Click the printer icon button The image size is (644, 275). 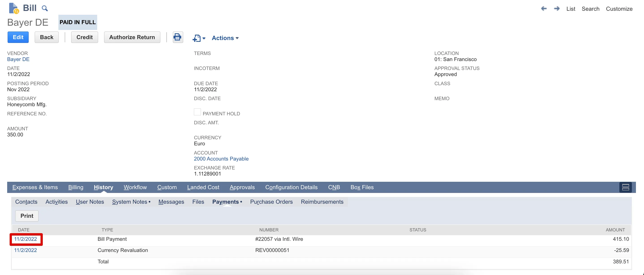tap(178, 37)
